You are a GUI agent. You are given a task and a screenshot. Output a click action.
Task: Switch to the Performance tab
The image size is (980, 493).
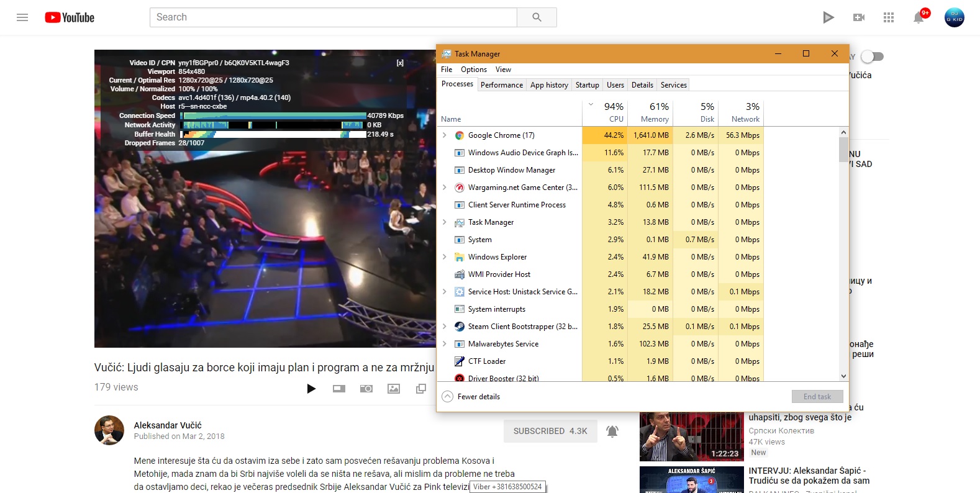[x=502, y=85]
